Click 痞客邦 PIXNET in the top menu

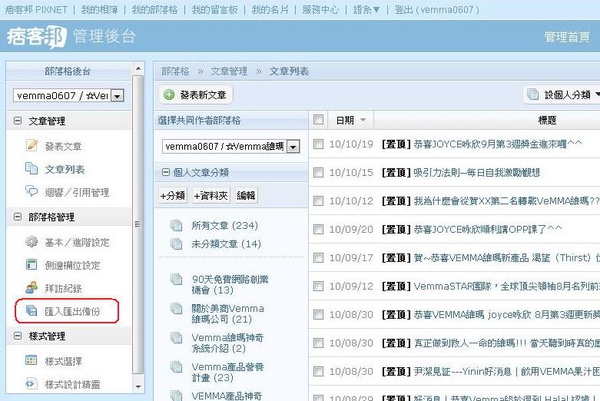[x=36, y=10]
